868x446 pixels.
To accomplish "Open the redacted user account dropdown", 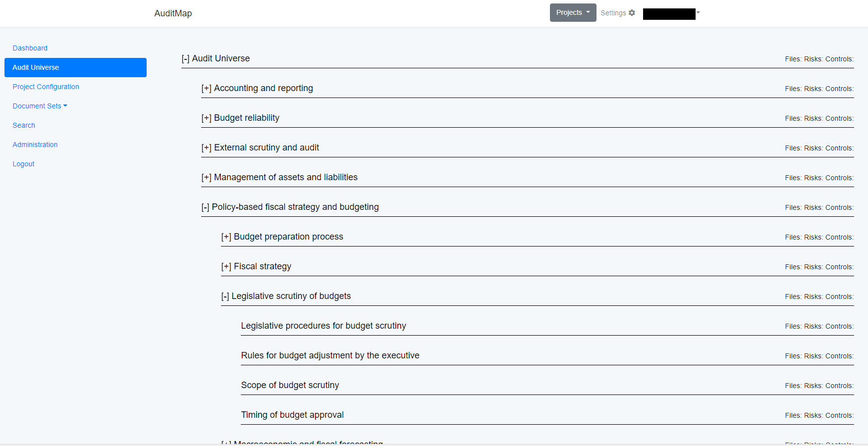I will [x=671, y=13].
